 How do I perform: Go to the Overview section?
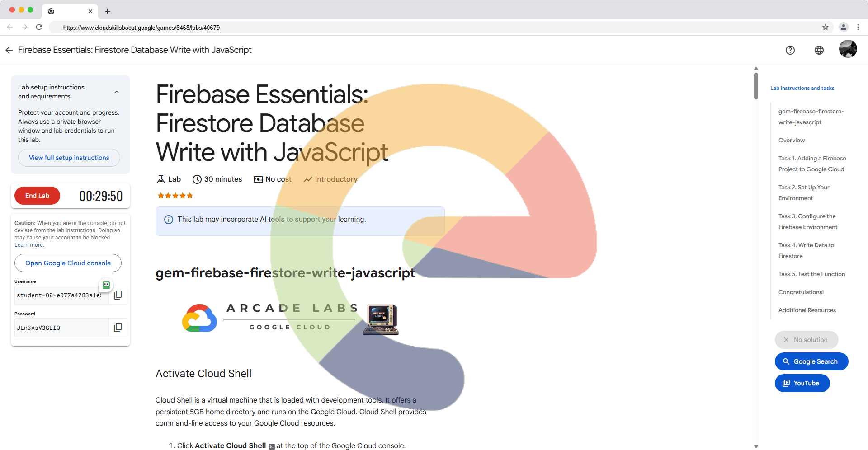tap(791, 141)
